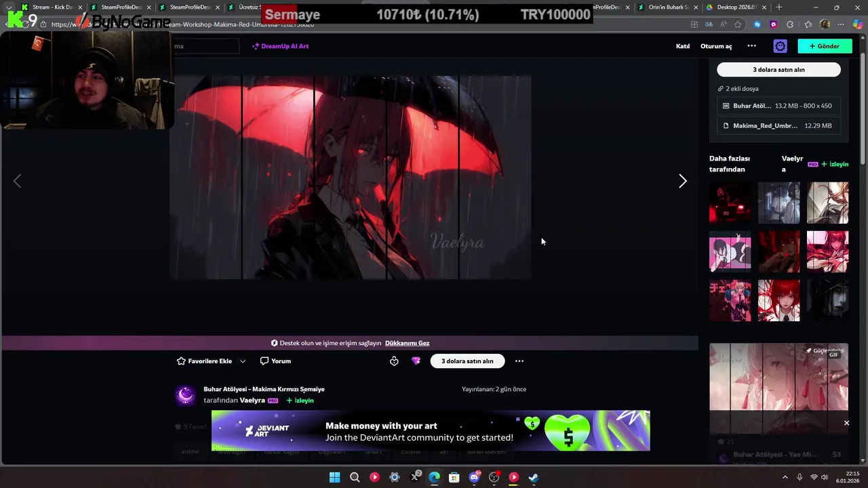The image size is (868, 488).
Task: Open Windows Start menu
Action: pos(334,477)
